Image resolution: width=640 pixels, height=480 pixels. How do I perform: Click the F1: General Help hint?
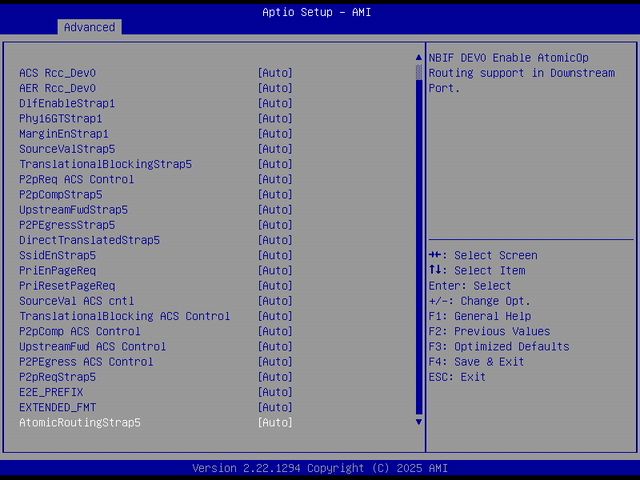480,316
